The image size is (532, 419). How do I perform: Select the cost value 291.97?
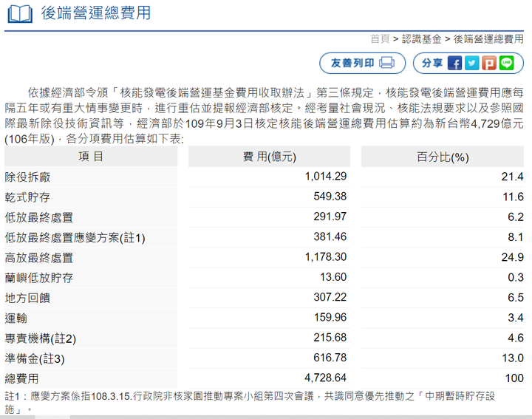[x=330, y=216]
